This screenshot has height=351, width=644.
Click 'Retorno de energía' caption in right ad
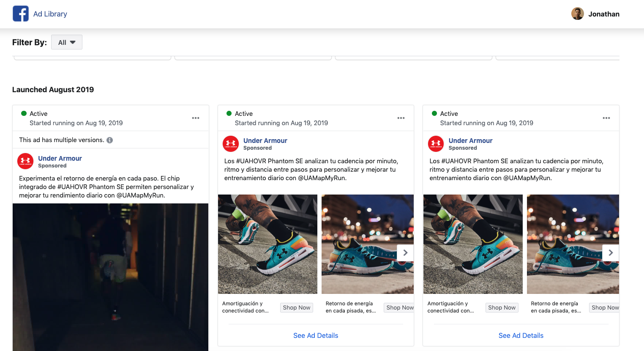[556, 307]
